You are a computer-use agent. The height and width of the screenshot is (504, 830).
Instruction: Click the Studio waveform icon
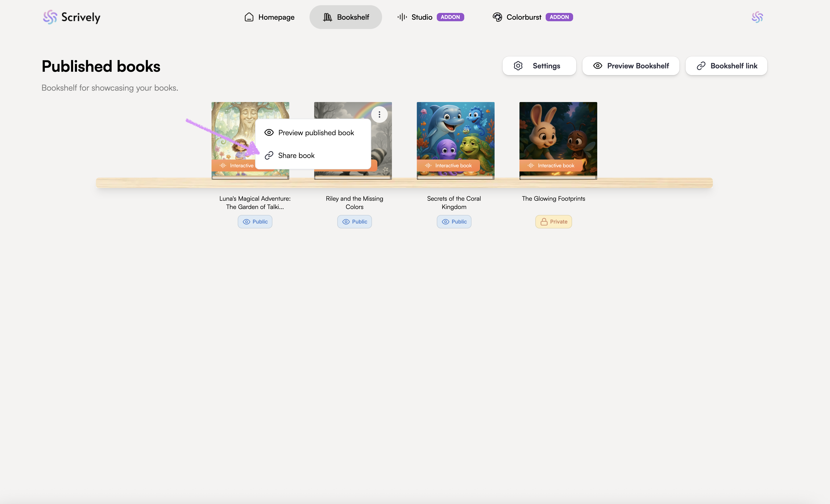402,17
